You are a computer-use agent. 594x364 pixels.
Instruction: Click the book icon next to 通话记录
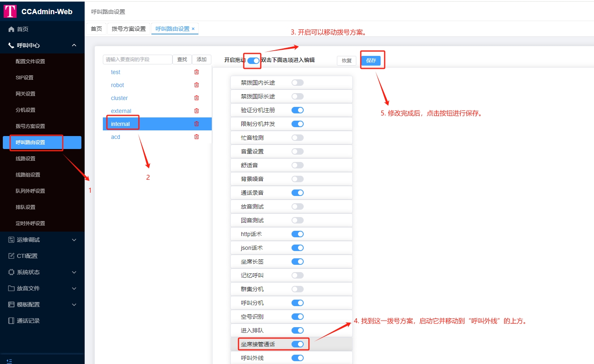click(11, 320)
